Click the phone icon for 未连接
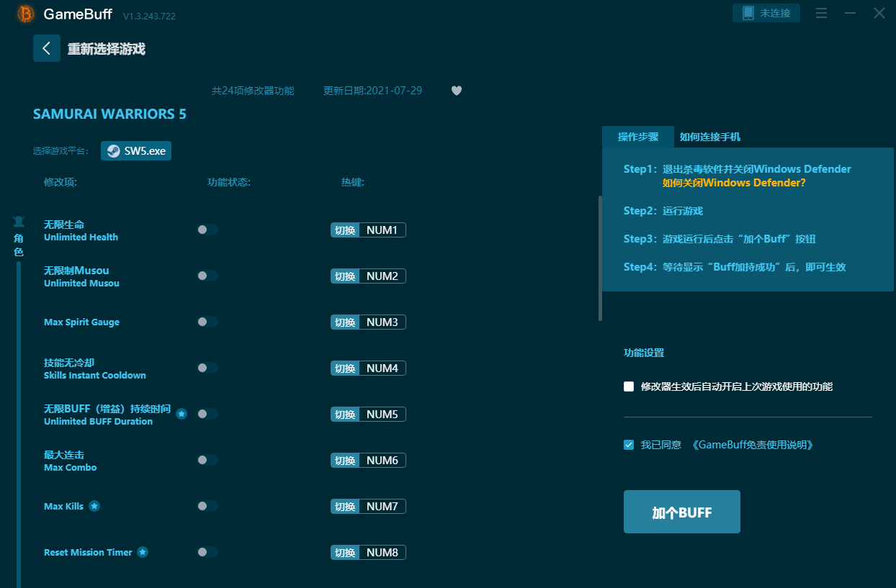This screenshot has width=896, height=588. coord(748,13)
